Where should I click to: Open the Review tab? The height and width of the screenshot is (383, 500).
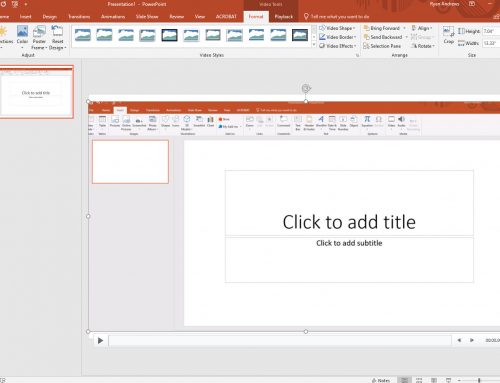pyautogui.click(x=177, y=16)
